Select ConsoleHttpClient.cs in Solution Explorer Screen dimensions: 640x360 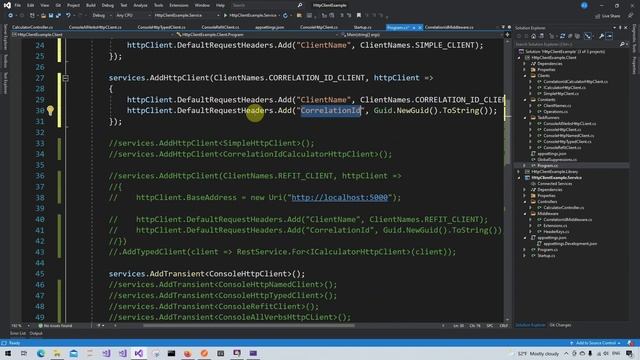562,130
